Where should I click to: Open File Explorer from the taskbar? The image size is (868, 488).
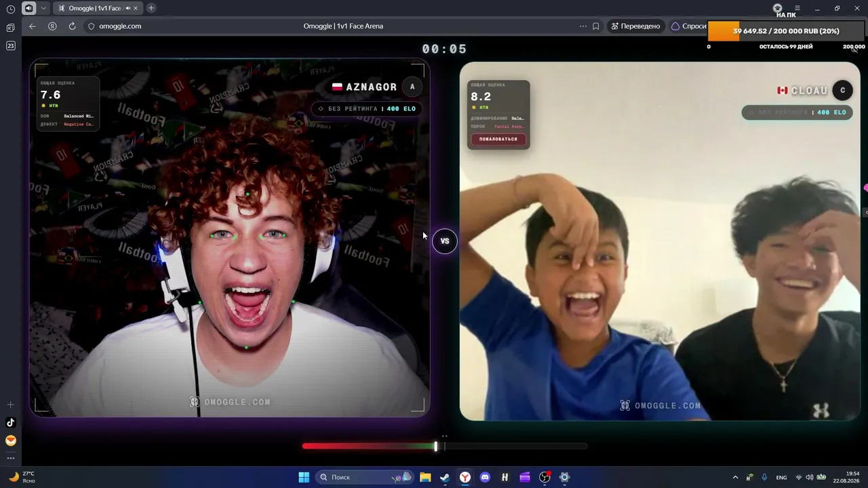coord(425,477)
